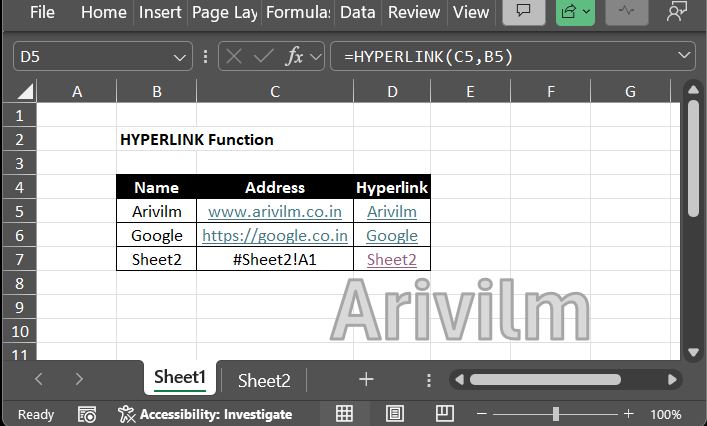Click the Share button icon
This screenshot has width=707, height=426.
[570, 13]
